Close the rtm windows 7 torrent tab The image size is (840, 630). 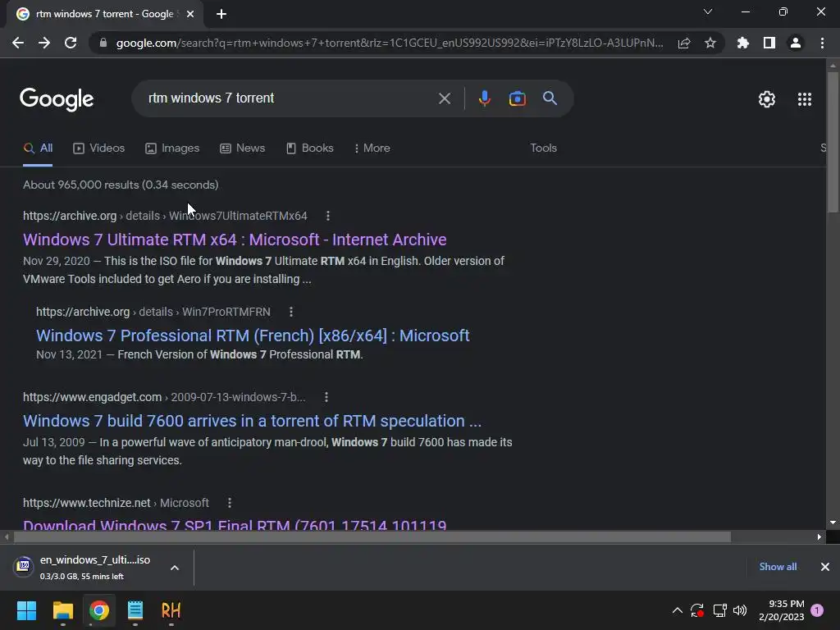coord(190,15)
